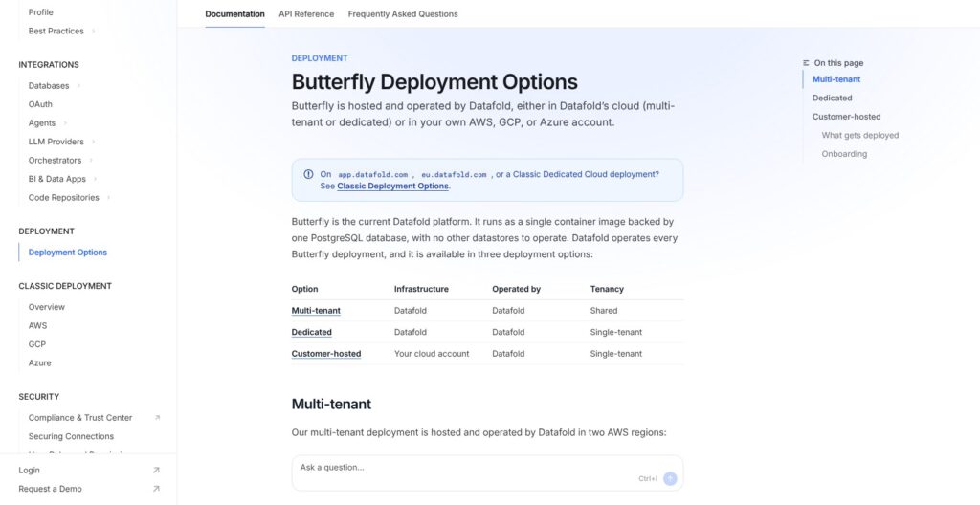Click the external link arrow beside Login

click(156, 470)
